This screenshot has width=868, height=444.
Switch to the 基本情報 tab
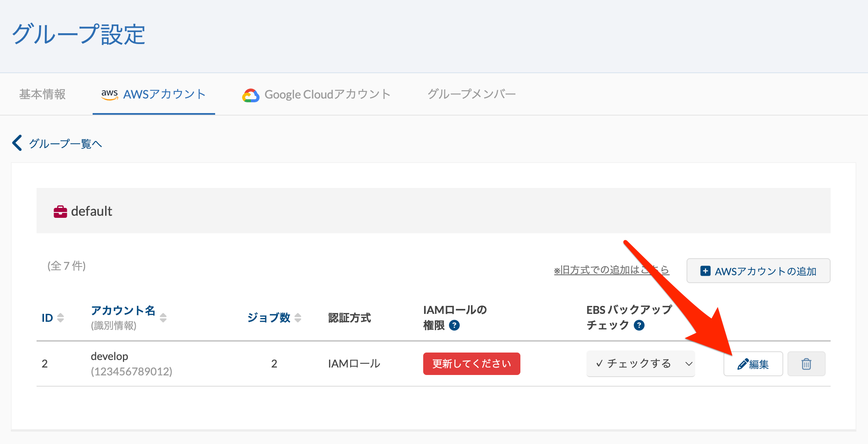pos(42,94)
